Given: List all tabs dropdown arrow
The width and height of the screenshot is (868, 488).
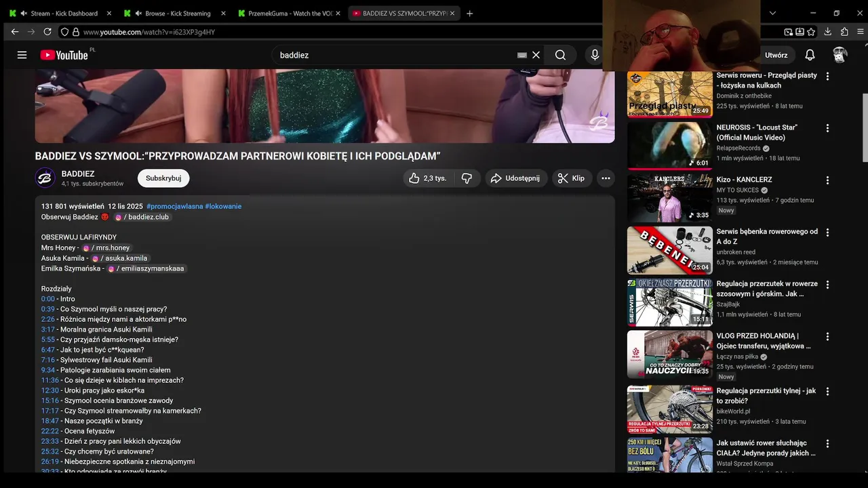Looking at the screenshot, I should click(772, 13).
